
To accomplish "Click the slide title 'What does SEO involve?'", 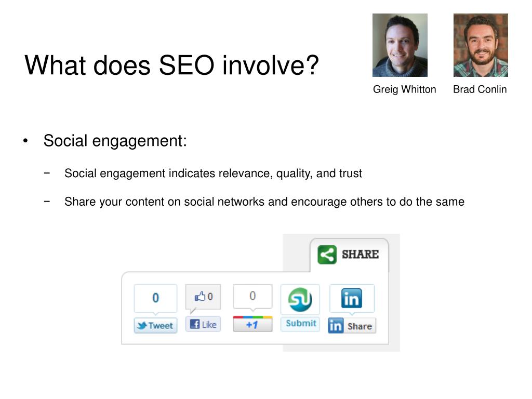I will [x=171, y=65].
